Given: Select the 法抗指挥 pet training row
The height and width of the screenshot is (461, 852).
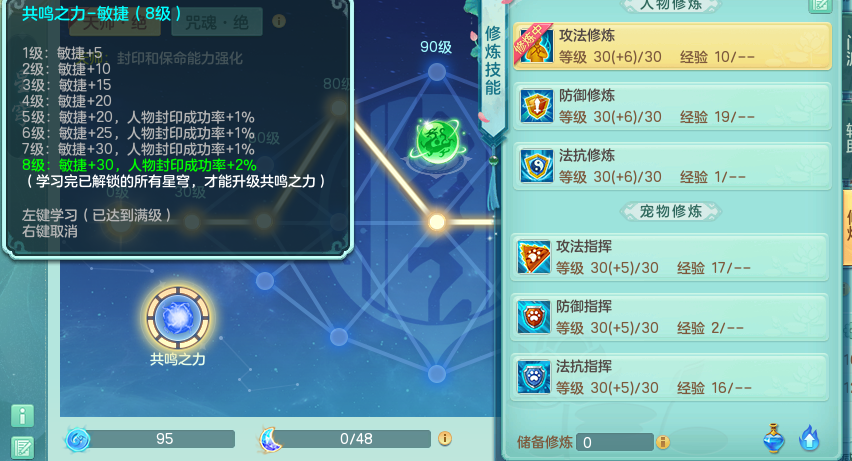Looking at the screenshot, I should click(669, 377).
